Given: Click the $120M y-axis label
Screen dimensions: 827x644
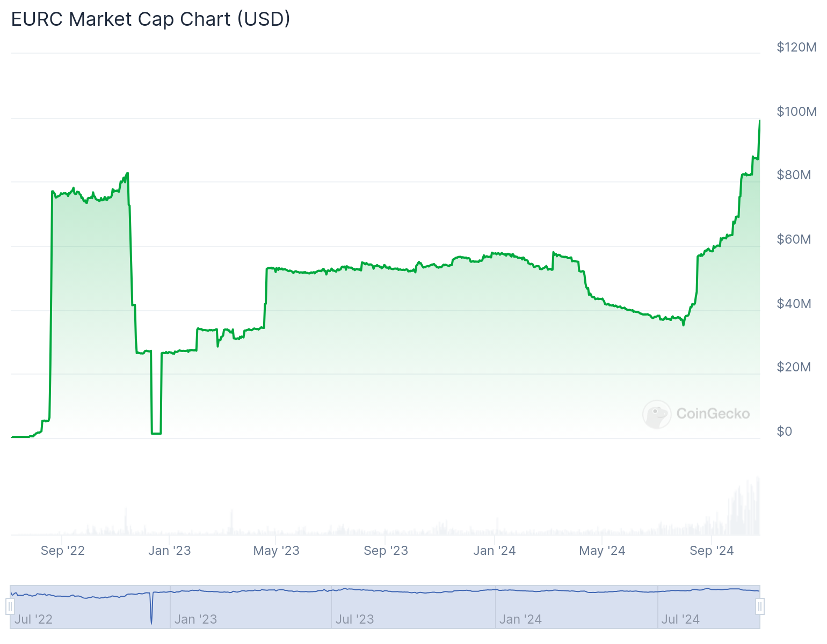Looking at the screenshot, I should 796,47.
